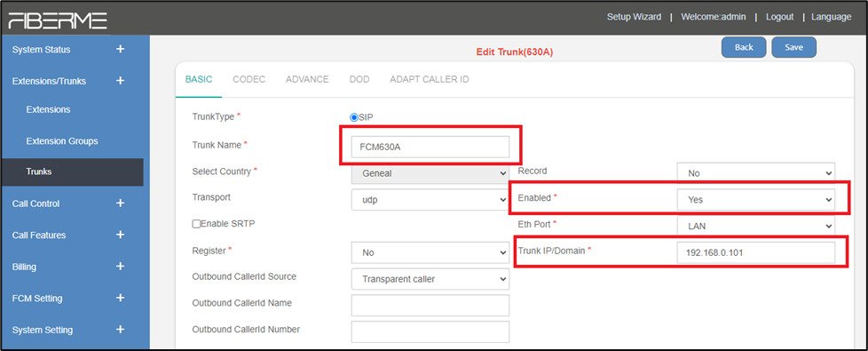Viewport: 868px width, 351px height.
Task: Open the Select Country dropdown
Action: pos(430,173)
